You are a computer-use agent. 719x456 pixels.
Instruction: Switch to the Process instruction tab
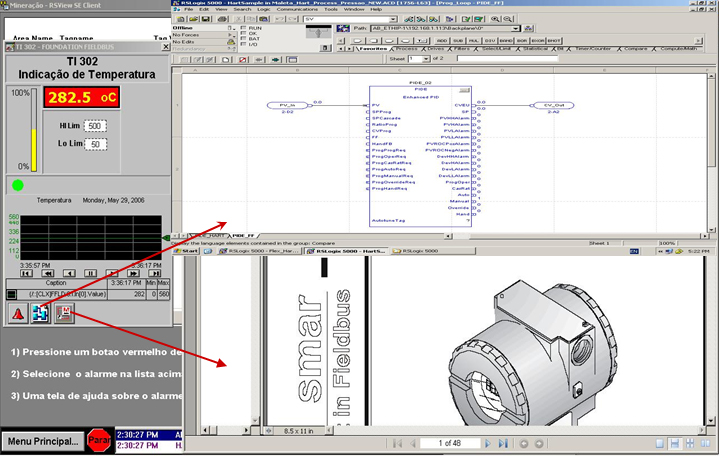(x=407, y=49)
